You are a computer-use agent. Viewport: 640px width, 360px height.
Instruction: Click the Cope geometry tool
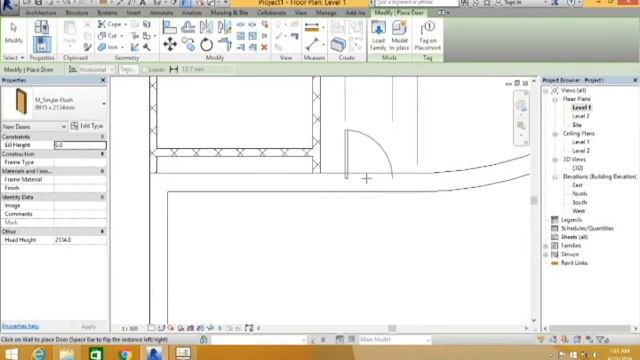[x=110, y=24]
